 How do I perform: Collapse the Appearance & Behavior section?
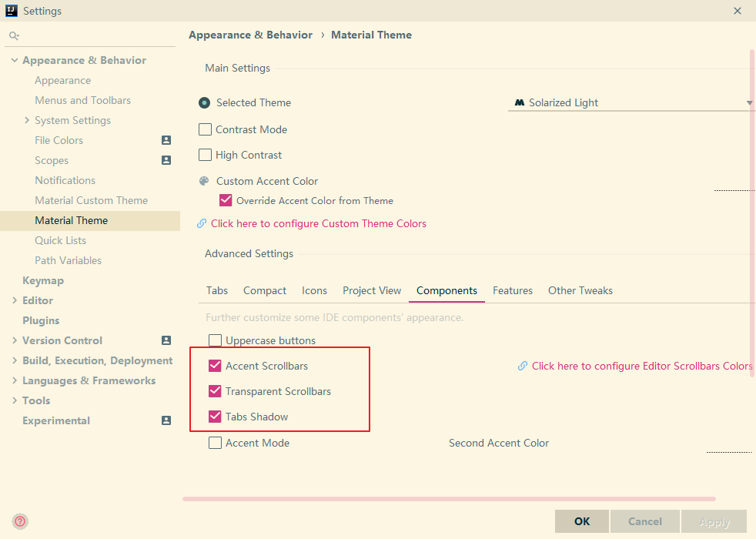click(15, 60)
